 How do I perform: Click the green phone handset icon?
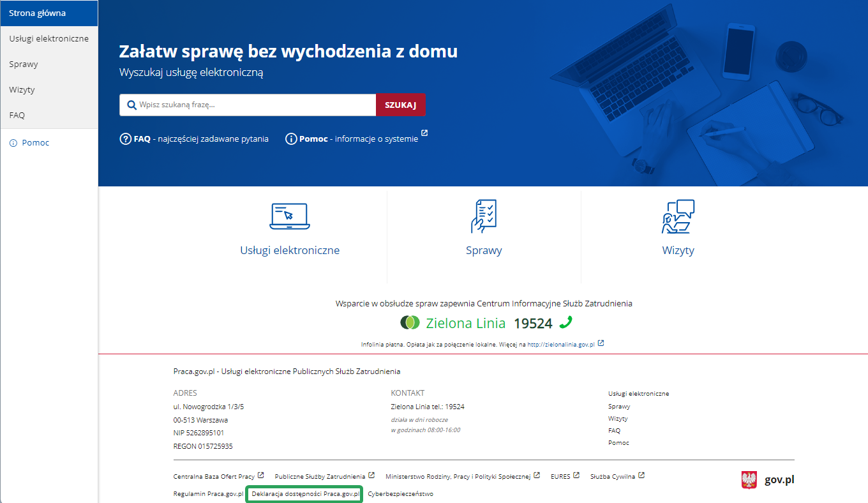565,322
